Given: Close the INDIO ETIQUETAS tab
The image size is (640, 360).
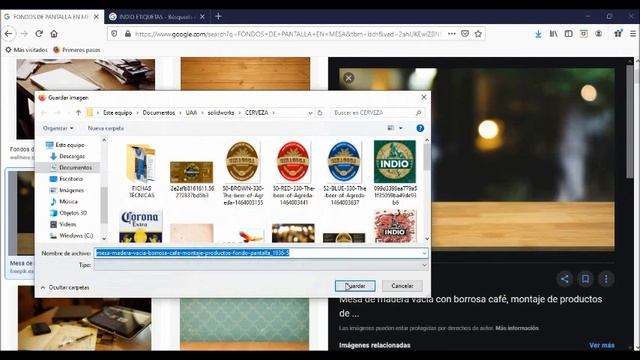Looking at the screenshot, I should [x=202, y=17].
